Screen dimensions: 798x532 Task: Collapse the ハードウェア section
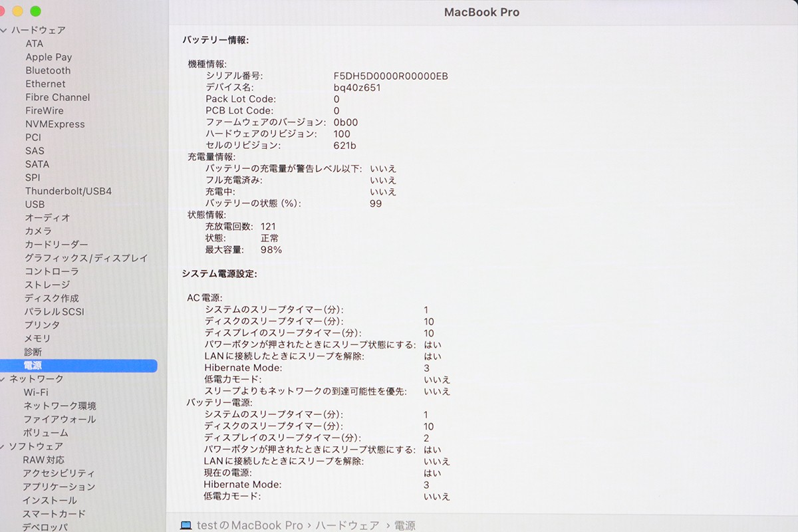click(4, 31)
